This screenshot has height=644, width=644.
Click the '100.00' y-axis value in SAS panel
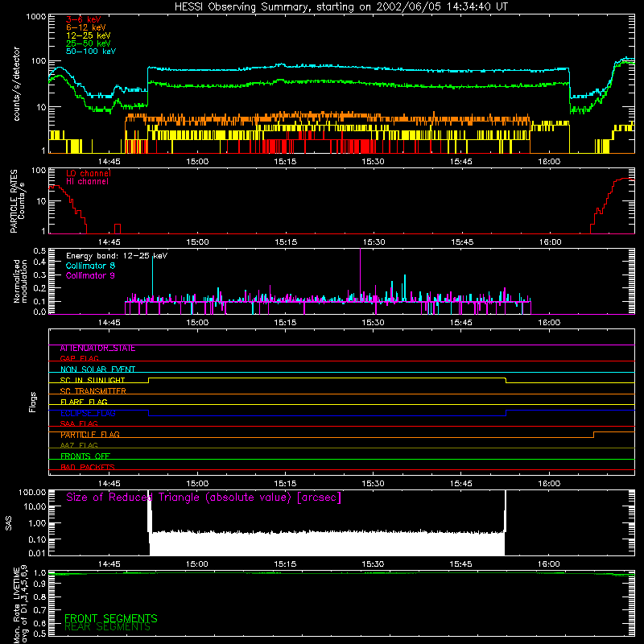pyautogui.click(x=32, y=492)
